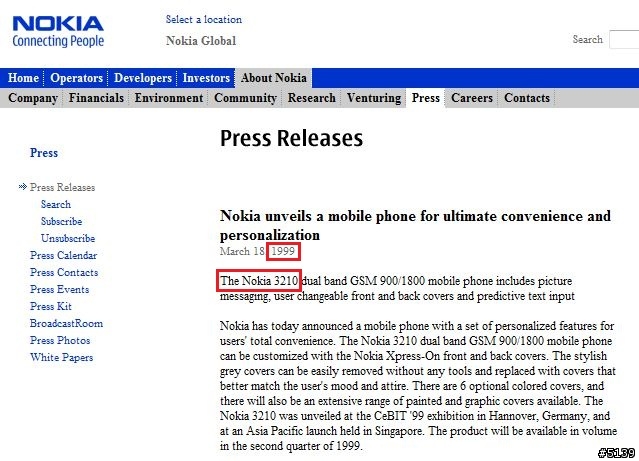The height and width of the screenshot is (461, 639).
Task: Go to the Community section
Action: 245,98
